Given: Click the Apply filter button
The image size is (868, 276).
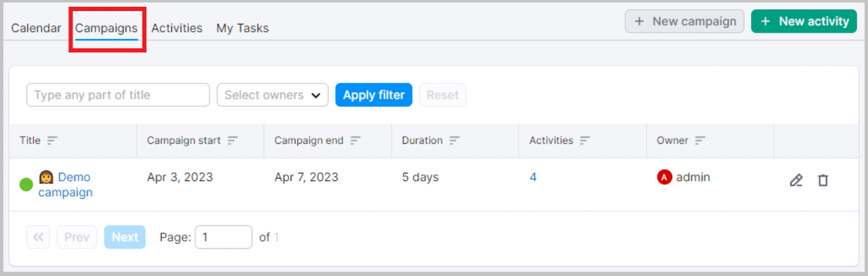Looking at the screenshot, I should tap(374, 95).
